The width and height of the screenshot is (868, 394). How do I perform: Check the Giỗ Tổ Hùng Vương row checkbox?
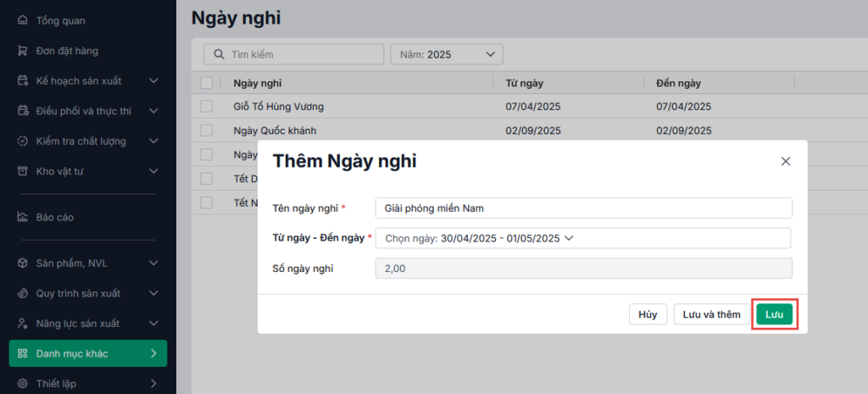(207, 107)
